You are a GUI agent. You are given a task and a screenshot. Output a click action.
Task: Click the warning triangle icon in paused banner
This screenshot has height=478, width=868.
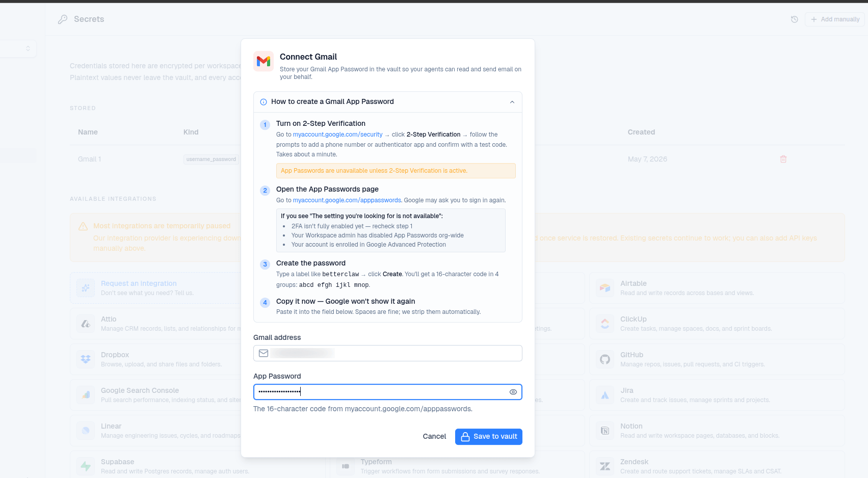coord(83,226)
